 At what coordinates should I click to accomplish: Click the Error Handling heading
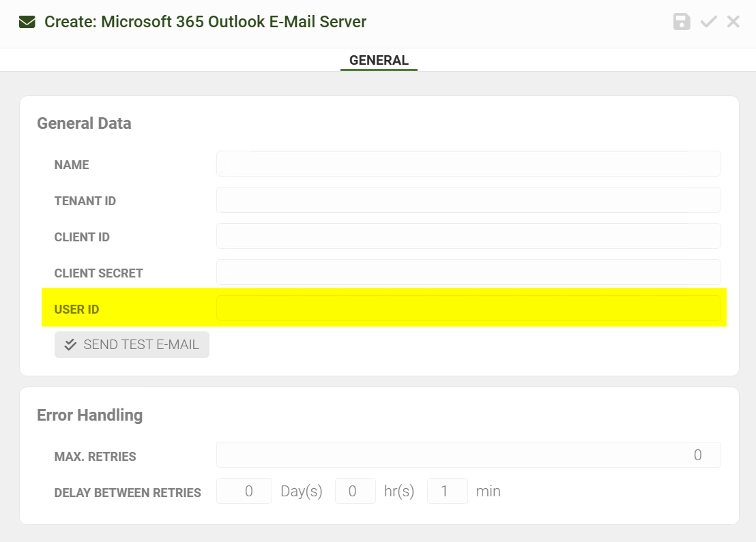coord(89,415)
